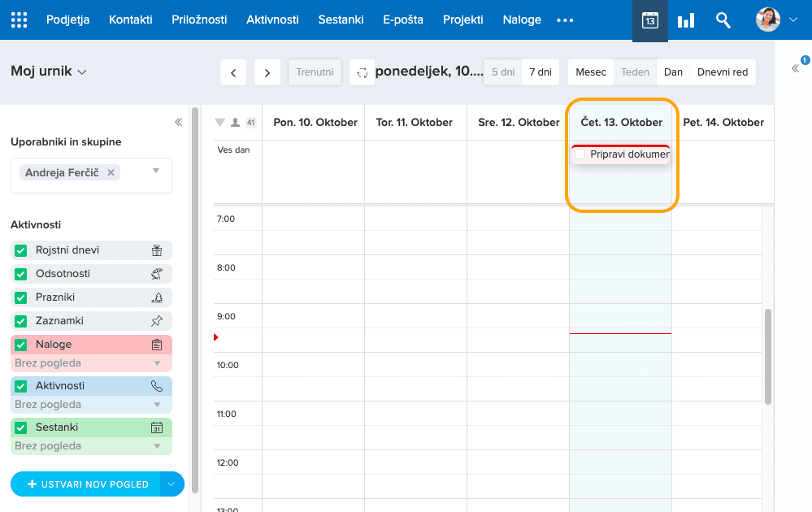Open the apps grid menu icon
This screenshot has width=812, height=512.
coord(19,20)
